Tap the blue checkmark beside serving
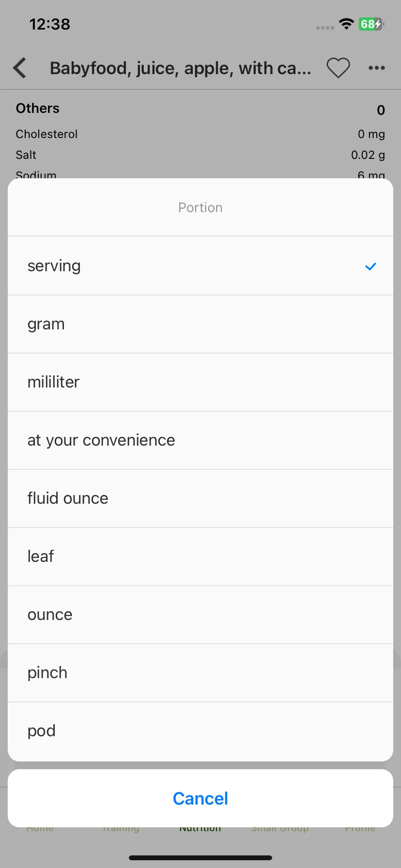 click(370, 266)
